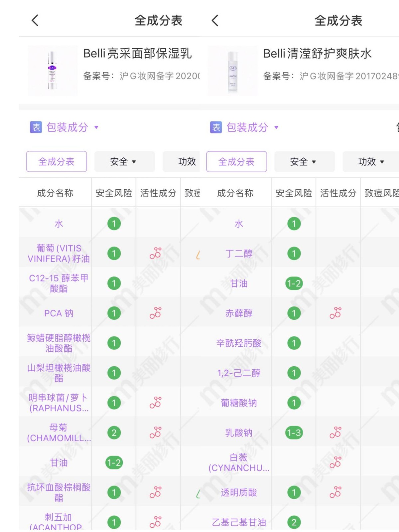399x532 pixels.
Task: Open 功效 filter in left panel
Action: pyautogui.click(x=182, y=162)
